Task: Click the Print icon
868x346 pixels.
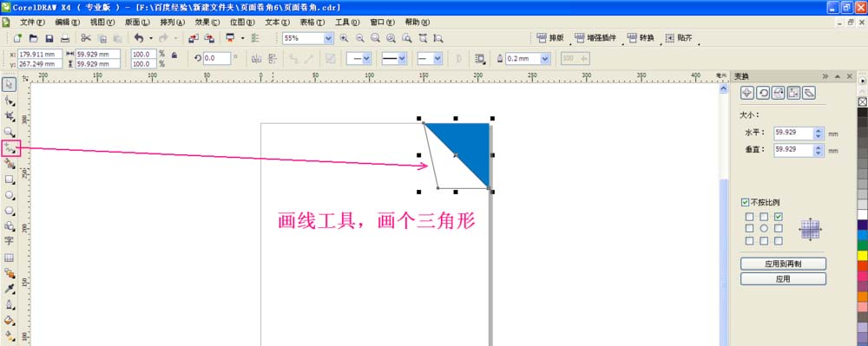Action: point(65,38)
